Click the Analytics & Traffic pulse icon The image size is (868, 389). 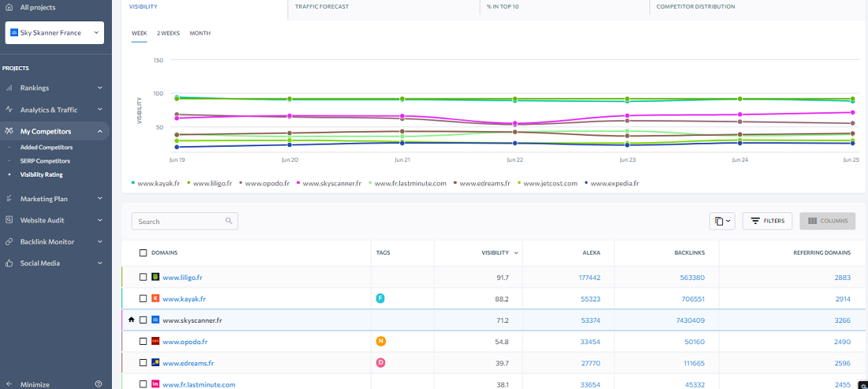click(9, 110)
